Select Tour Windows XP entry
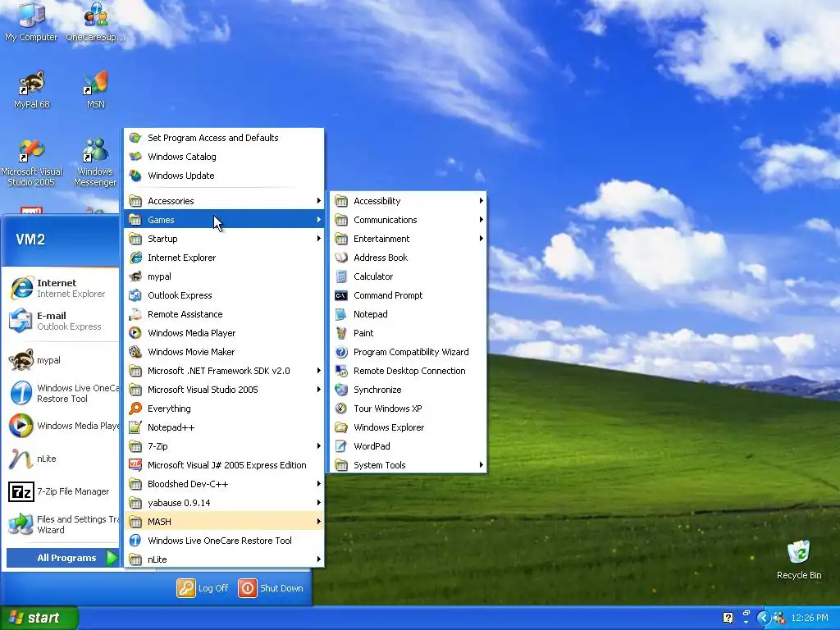This screenshot has height=630, width=840. click(x=409, y=409)
